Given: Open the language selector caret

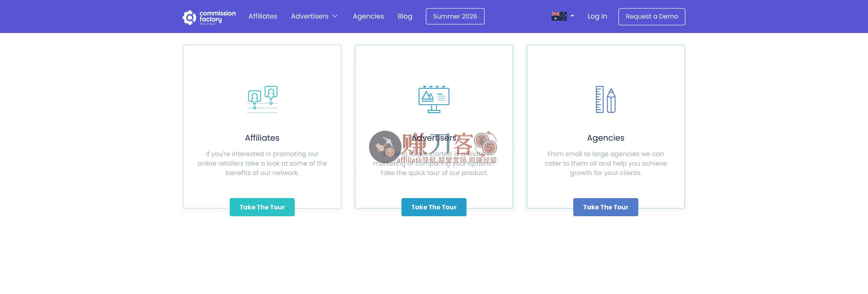Looking at the screenshot, I should [572, 16].
